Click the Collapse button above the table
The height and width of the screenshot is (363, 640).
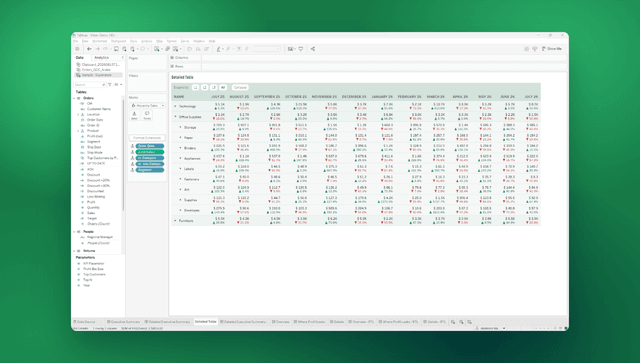click(x=240, y=87)
